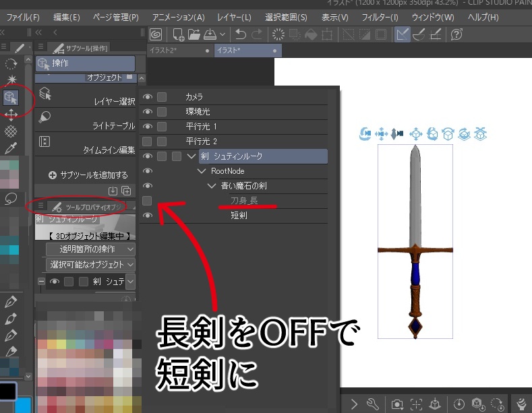Toggle visibility of 環境光

point(147,112)
